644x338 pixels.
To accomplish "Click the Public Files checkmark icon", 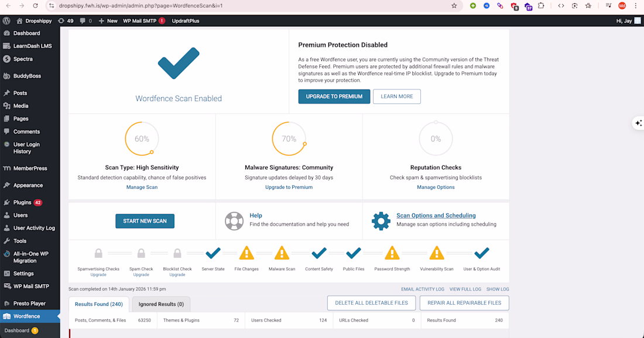I will coord(354,253).
